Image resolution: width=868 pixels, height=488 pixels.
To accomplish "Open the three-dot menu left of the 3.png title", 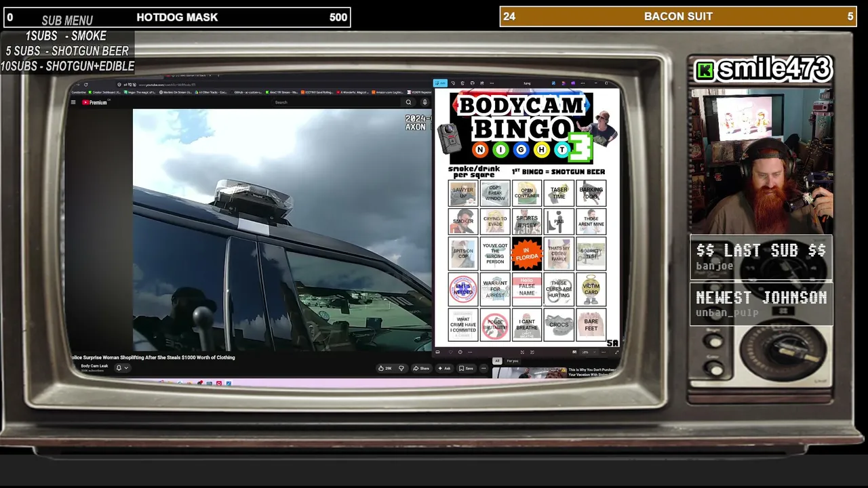I will coord(492,83).
